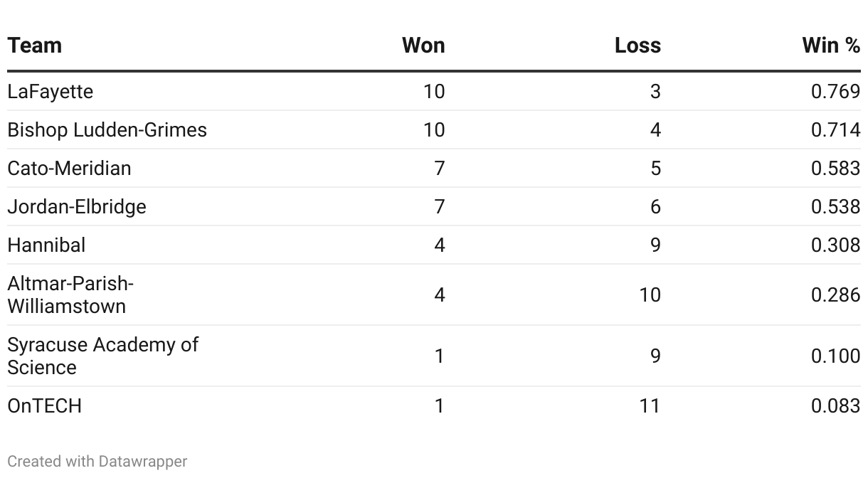Click the Altmar-Parish-Williamstown team name
The image size is (868, 478).
pos(70,295)
